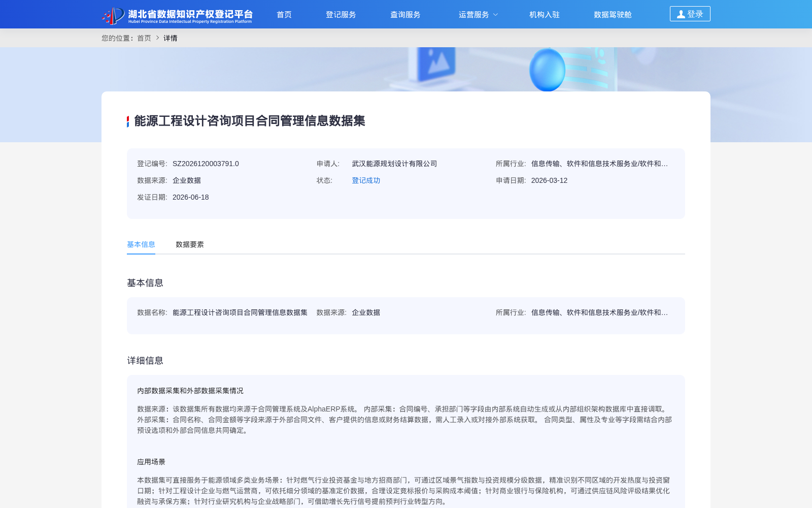The image size is (812, 508).
Task: Click 申请日期 value 2026-03-12
Action: [549, 180]
